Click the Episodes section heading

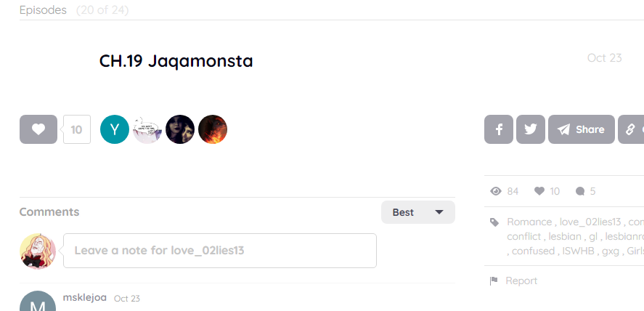coord(43,10)
